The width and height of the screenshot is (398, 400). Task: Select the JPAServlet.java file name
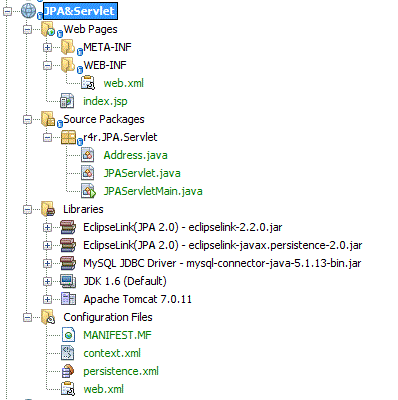coord(142,173)
